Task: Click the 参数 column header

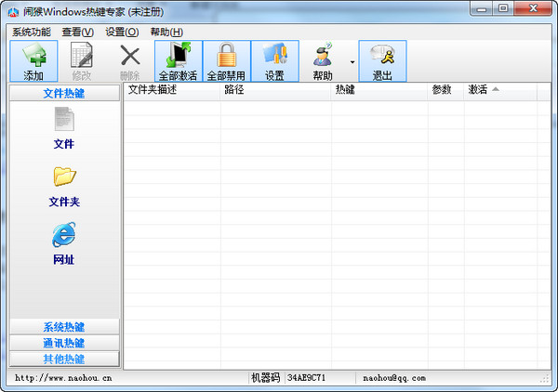Action: point(445,90)
